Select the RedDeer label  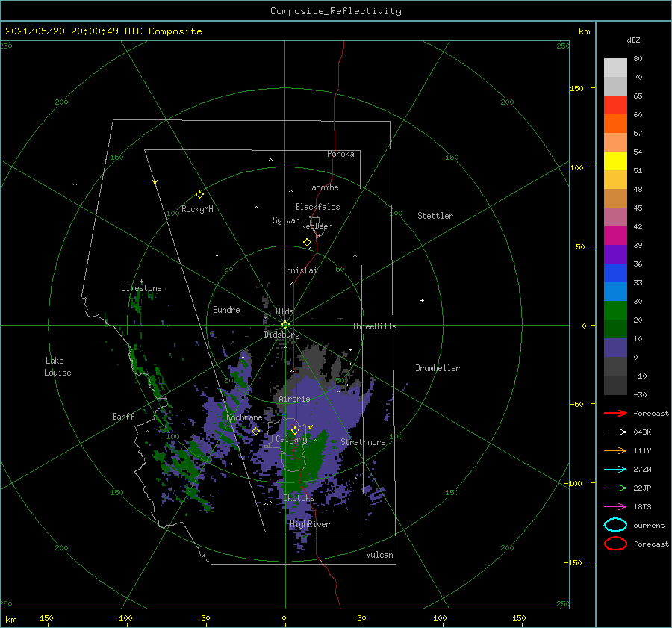(317, 226)
